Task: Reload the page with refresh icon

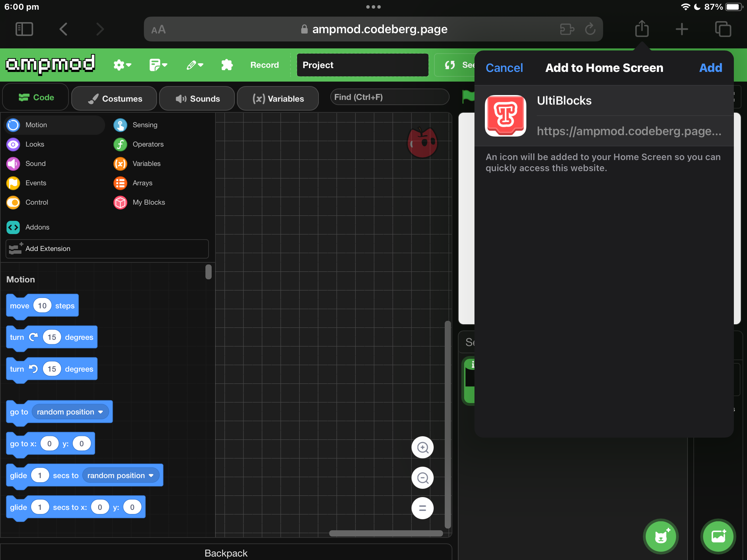Action: (590, 29)
